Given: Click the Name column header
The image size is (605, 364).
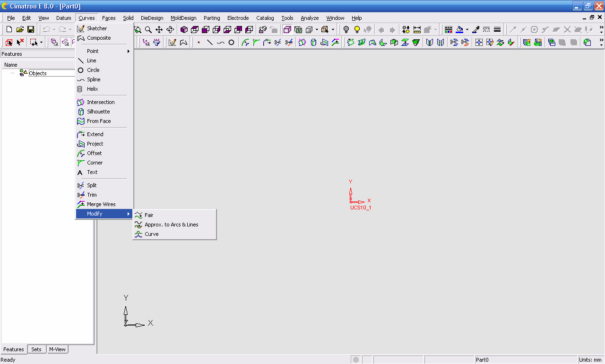Looking at the screenshot, I should pos(38,65).
